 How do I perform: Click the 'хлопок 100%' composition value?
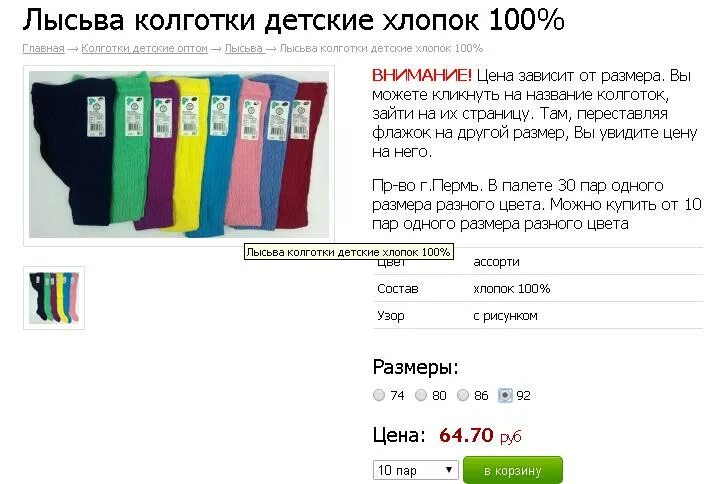pos(512,289)
